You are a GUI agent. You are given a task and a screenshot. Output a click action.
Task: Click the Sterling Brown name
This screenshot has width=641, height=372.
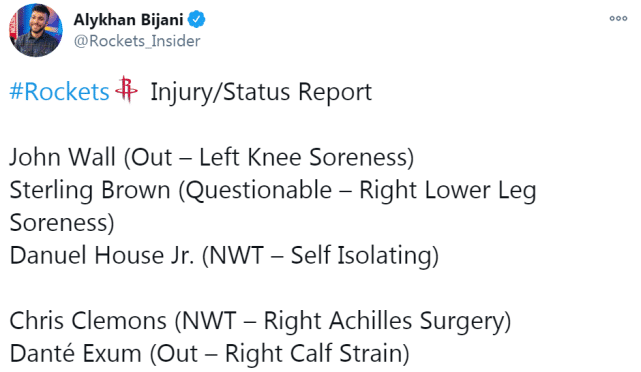click(90, 190)
